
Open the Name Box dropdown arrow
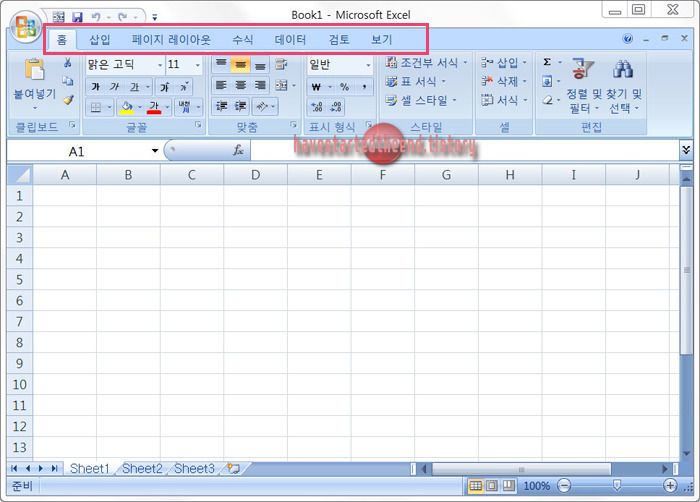point(155,151)
